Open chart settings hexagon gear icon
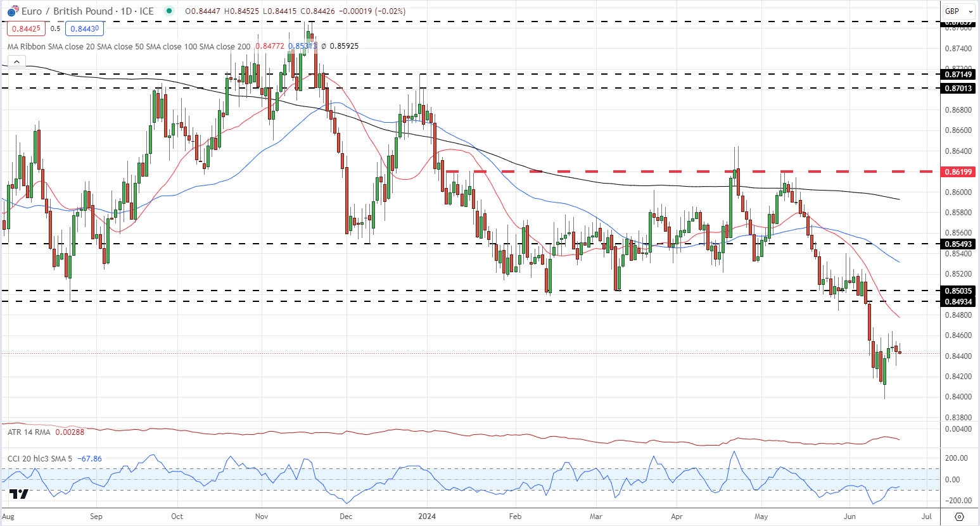This screenshot has width=980, height=526. coord(959,517)
